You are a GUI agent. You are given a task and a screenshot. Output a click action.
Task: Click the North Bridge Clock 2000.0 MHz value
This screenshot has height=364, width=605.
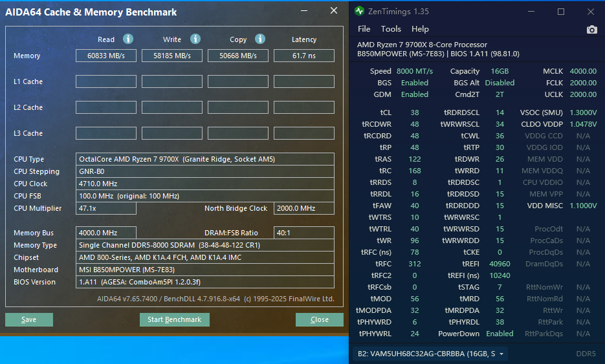pos(304,208)
